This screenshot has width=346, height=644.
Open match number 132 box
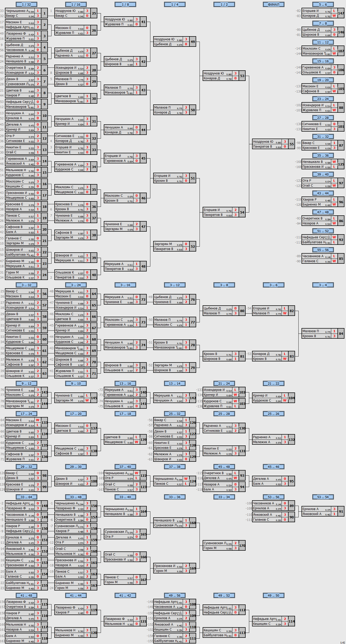click(292, 440)
